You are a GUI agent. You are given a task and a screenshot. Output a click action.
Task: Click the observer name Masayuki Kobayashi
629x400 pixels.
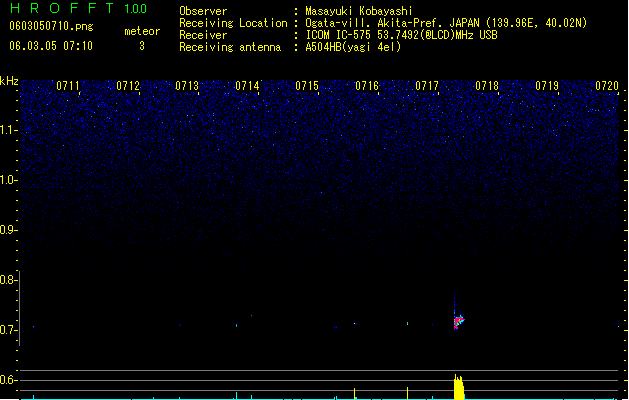coord(359,11)
